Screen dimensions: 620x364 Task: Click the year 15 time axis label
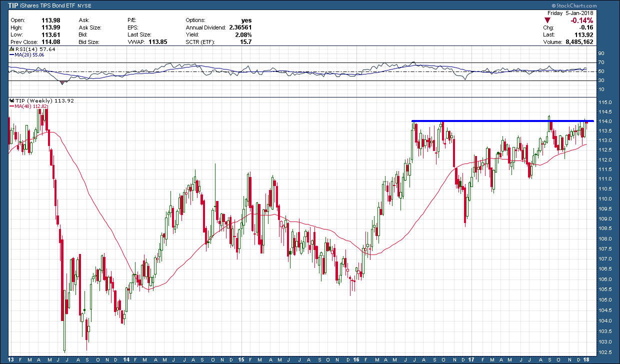pos(240,359)
